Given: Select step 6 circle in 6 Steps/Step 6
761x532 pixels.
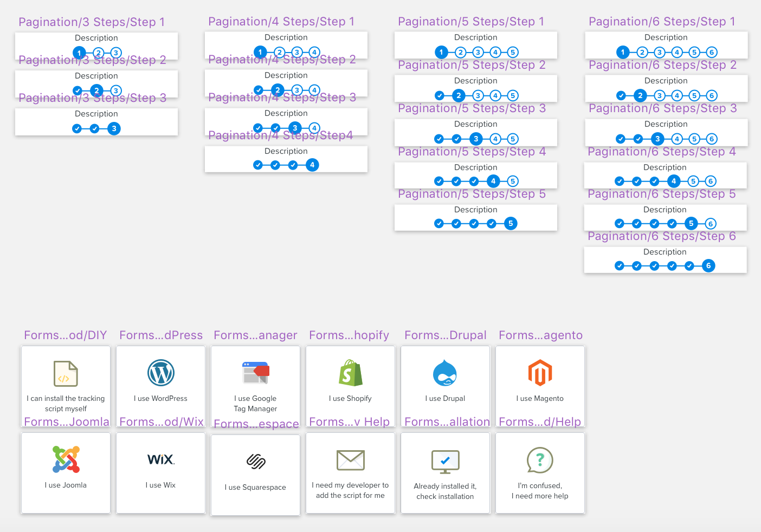Looking at the screenshot, I should click(708, 265).
